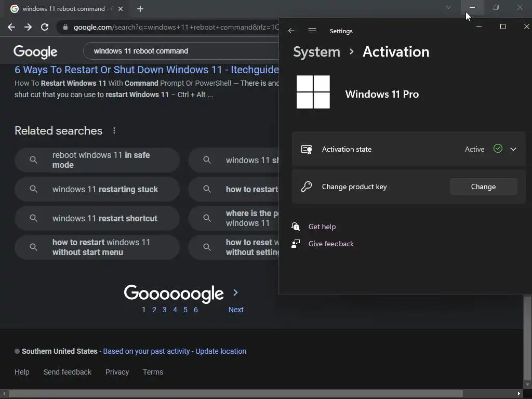This screenshot has height=399, width=532.
Task: Go back in the Chrome browser
Action: tap(11, 27)
